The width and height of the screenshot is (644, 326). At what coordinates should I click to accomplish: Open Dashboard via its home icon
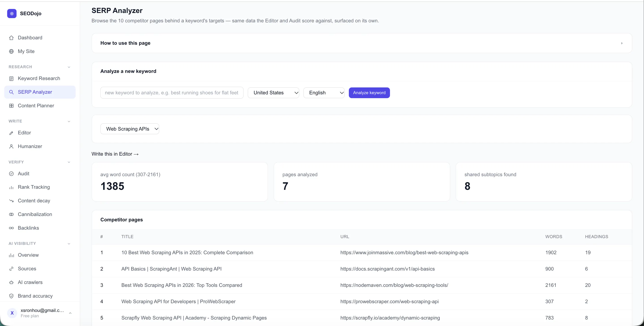11,38
